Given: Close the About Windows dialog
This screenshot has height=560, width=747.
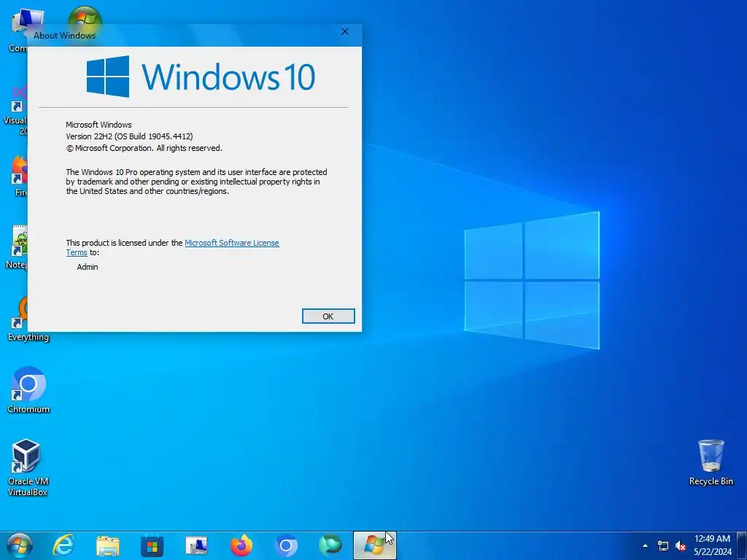Looking at the screenshot, I should point(345,31).
